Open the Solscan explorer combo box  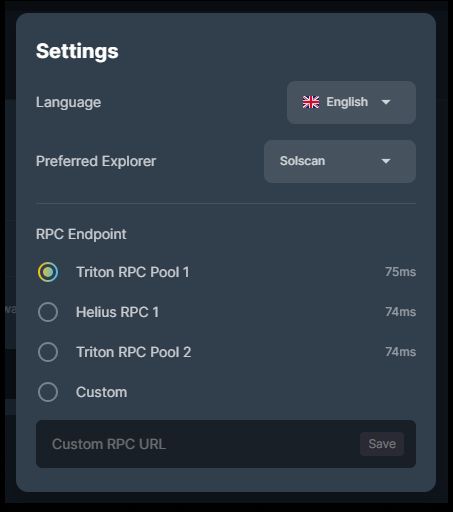[340, 161]
